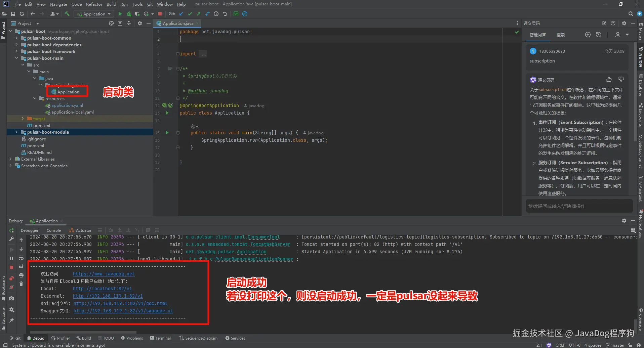Screen dimensions: 644x348
Task: Start a new chat in the 通义灵码 panel
Action: pyautogui.click(x=588, y=35)
